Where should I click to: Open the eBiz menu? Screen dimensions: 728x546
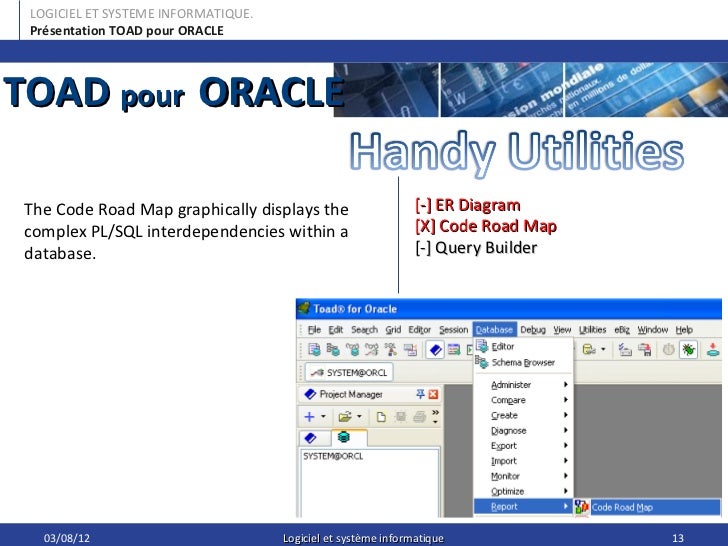[622, 330]
